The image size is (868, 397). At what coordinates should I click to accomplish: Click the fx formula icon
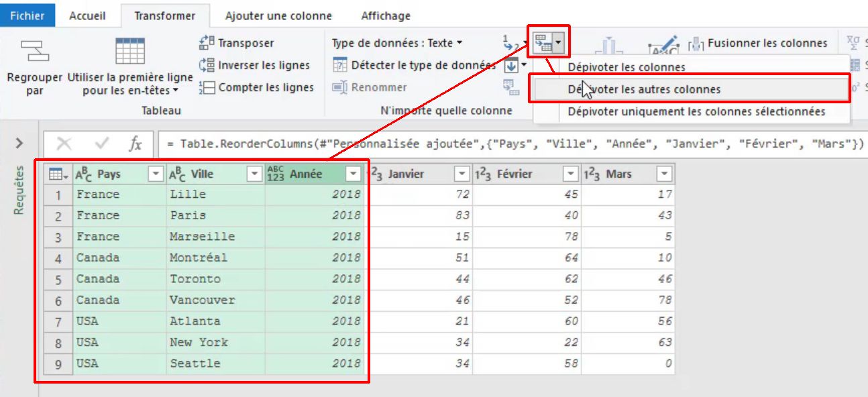pos(135,144)
